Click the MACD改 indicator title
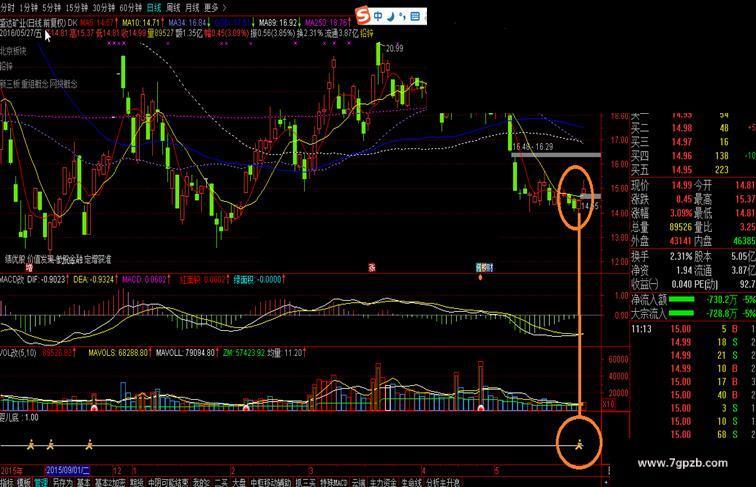Image resolution: width=756 pixels, height=487 pixels. (x=12, y=279)
